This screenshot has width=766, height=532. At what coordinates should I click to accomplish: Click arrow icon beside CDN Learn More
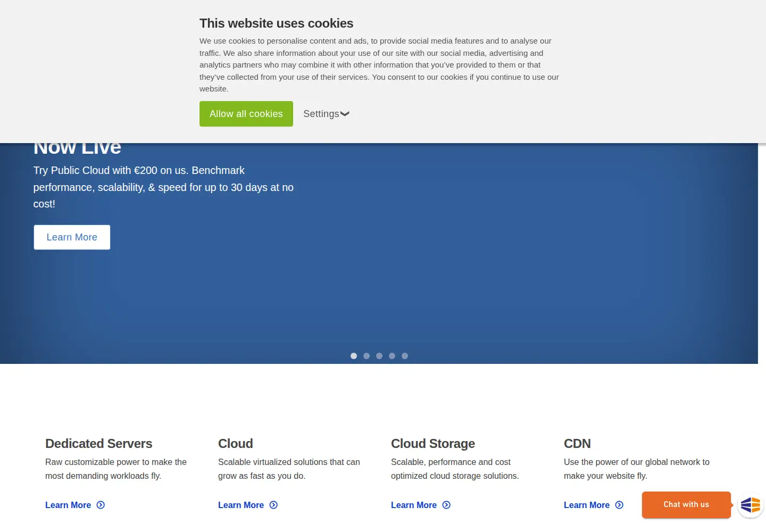(x=619, y=505)
